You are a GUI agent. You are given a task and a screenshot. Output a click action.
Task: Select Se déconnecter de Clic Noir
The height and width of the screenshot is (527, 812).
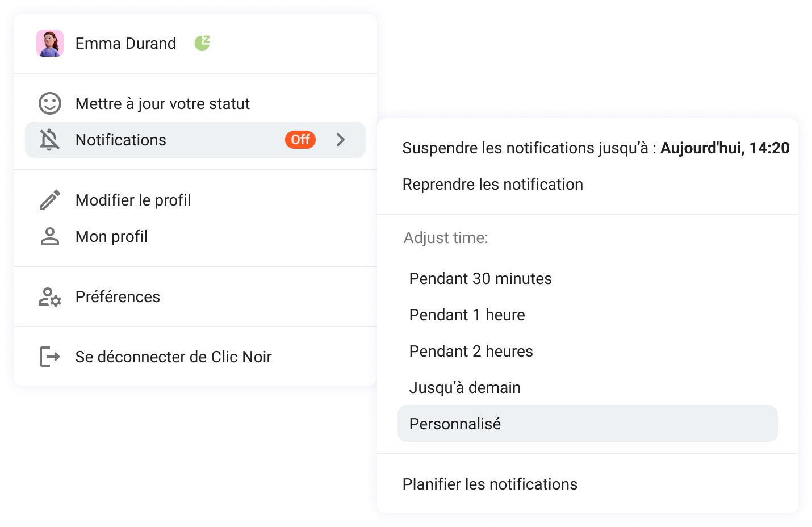pyautogui.click(x=174, y=357)
